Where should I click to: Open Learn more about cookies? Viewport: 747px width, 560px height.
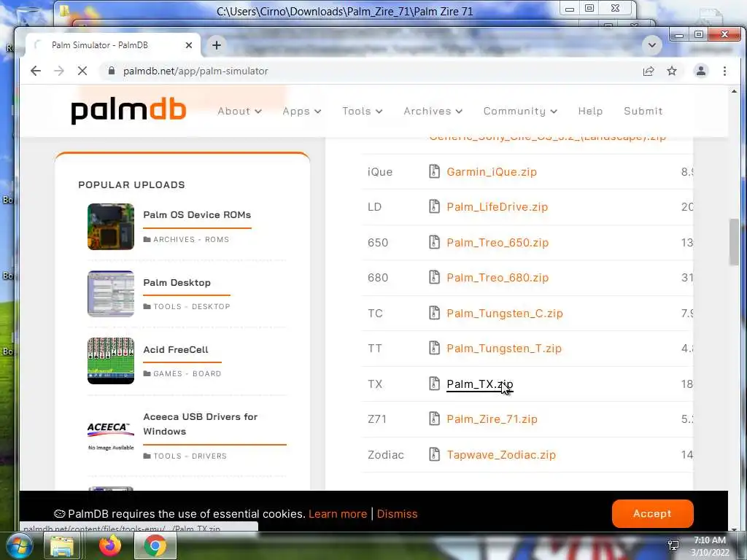338,514
